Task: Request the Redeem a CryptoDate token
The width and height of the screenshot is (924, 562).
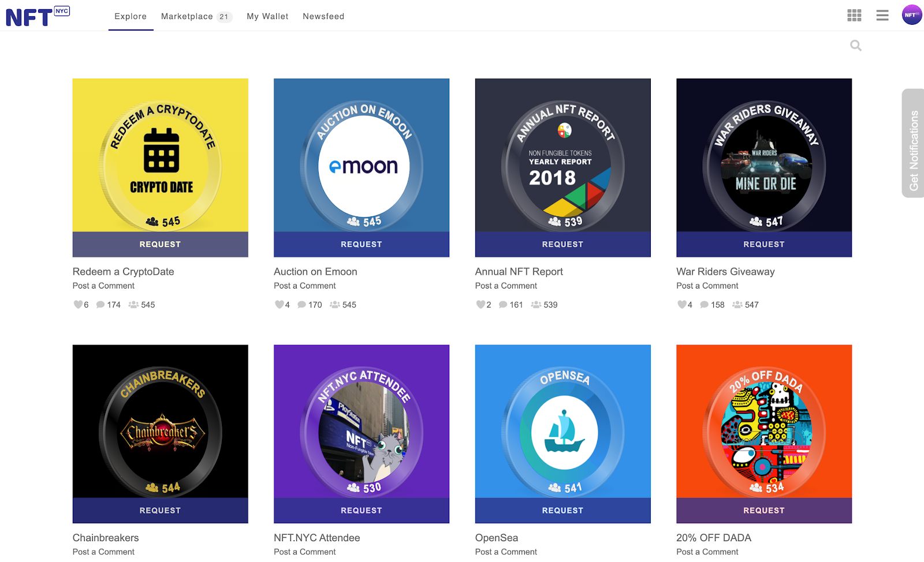Action: [x=161, y=245]
